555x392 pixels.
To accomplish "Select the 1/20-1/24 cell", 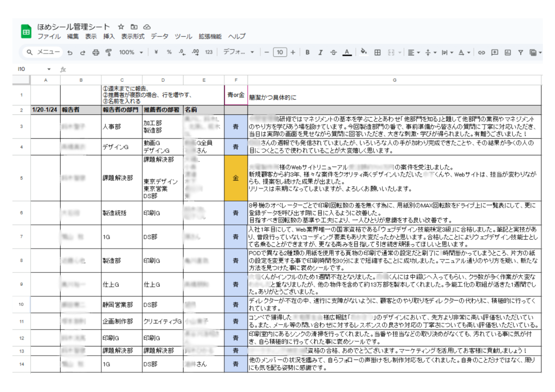I will point(46,109).
